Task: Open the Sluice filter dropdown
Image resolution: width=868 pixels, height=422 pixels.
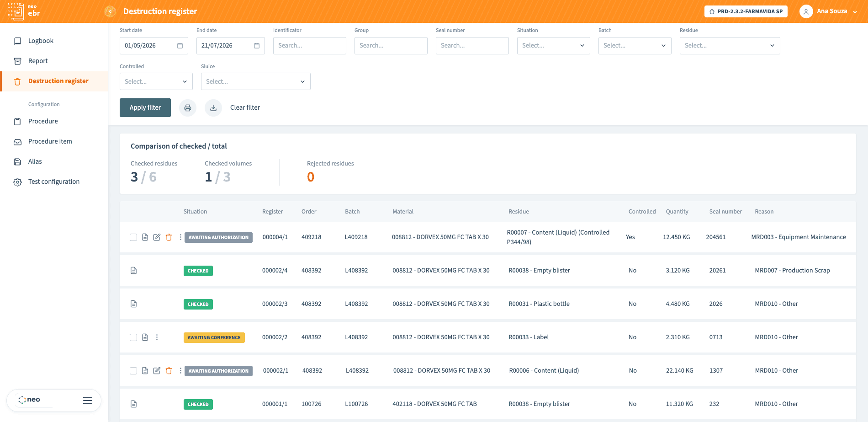Action: click(x=255, y=81)
